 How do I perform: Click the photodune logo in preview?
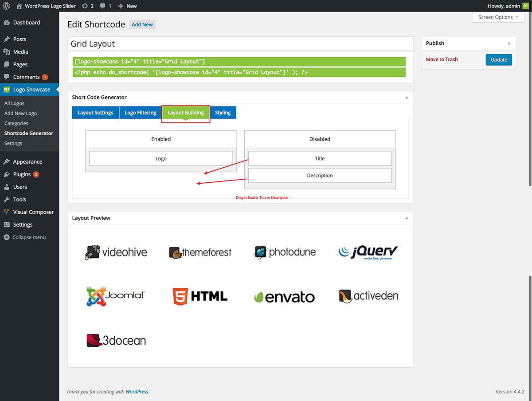(285, 252)
